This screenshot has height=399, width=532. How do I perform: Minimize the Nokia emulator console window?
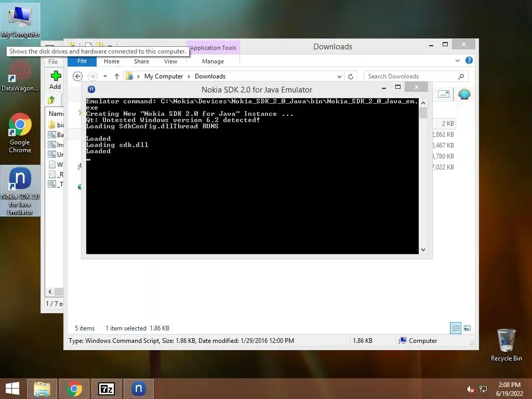[x=384, y=87]
